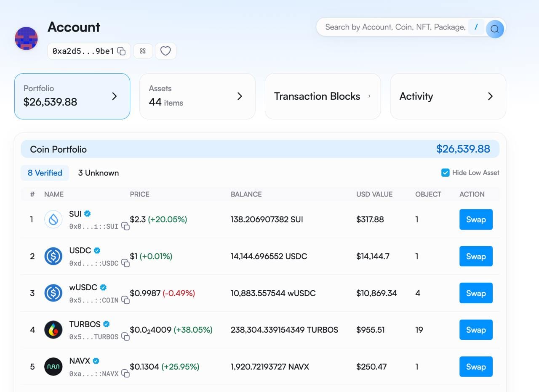Swap the TURBOS coin
539x392 pixels.
[x=476, y=330]
